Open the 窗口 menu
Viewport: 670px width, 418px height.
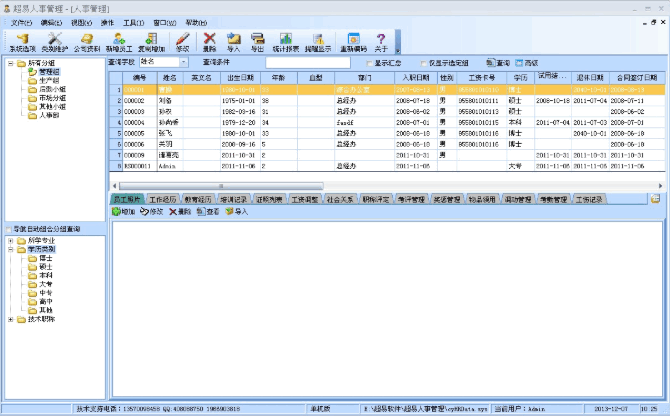tap(165, 23)
